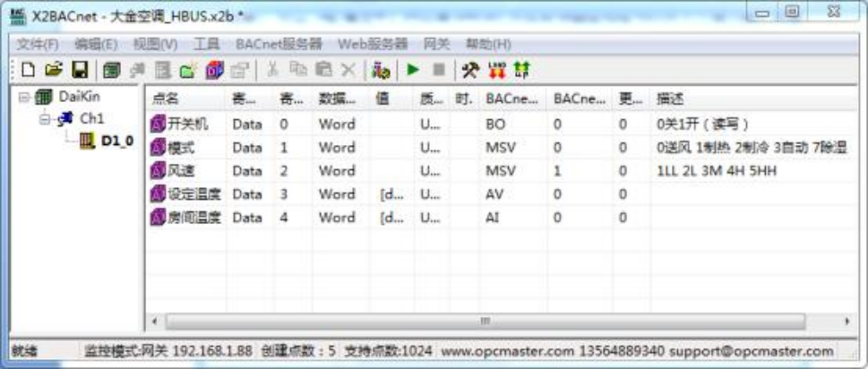Viewport: 868px width, 369px height.
Task: Open the 文件(F) menu
Action: coord(38,44)
